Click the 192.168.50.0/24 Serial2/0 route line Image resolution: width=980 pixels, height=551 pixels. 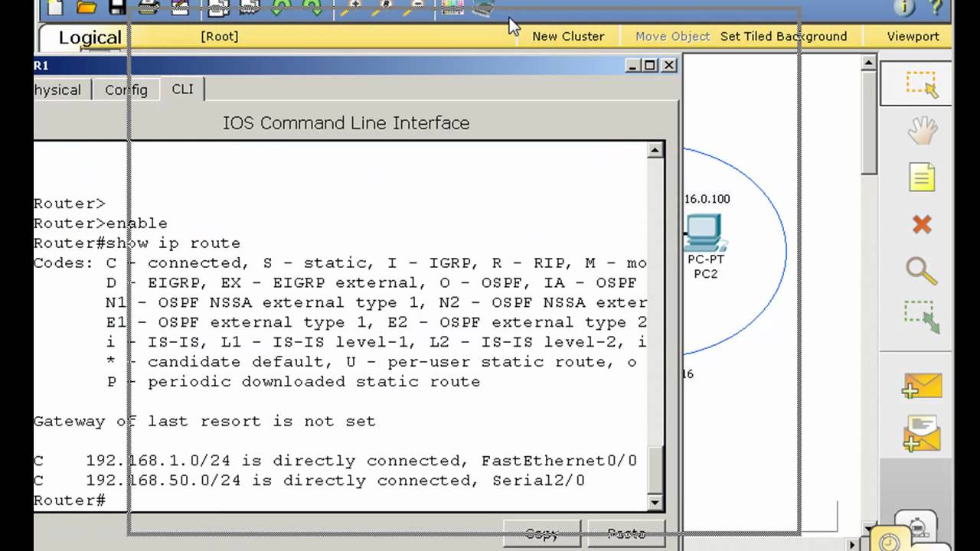(309, 481)
